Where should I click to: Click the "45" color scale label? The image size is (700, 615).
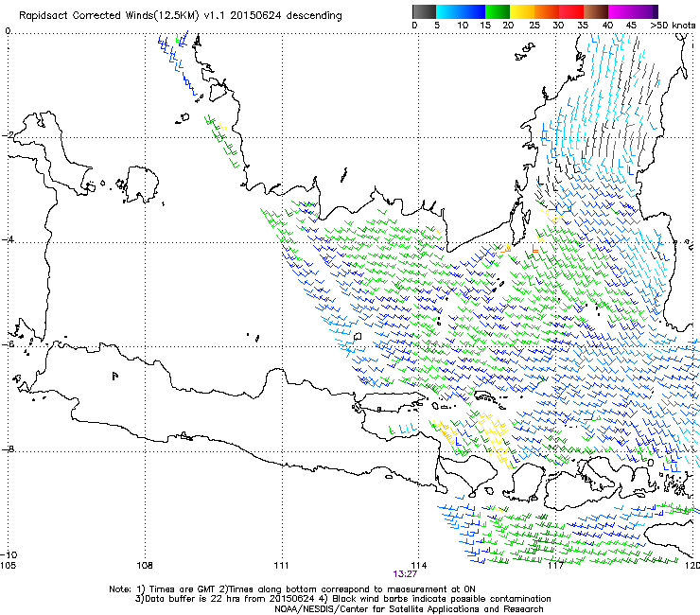(631, 26)
